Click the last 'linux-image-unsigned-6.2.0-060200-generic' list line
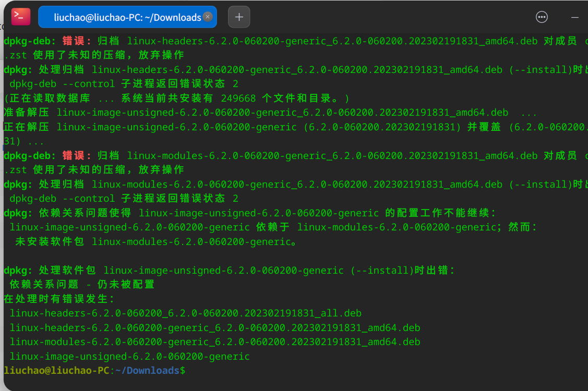Viewport: 588px width, 391px height. click(x=130, y=356)
